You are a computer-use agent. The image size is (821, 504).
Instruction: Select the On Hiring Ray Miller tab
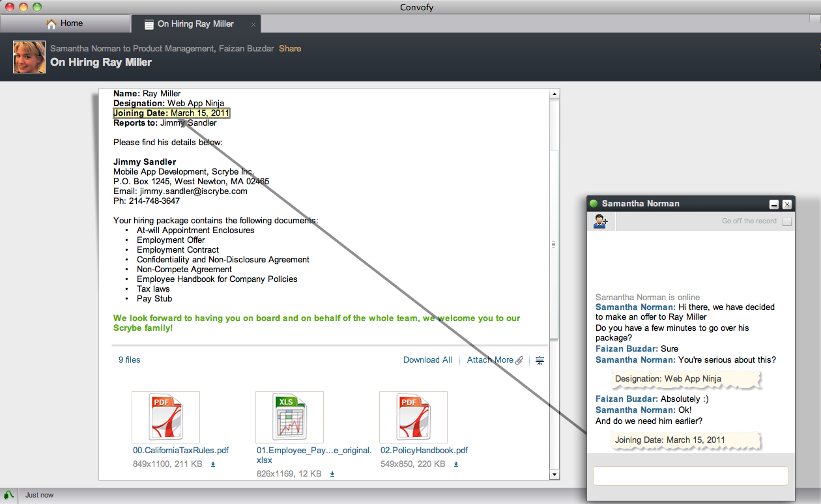point(196,23)
